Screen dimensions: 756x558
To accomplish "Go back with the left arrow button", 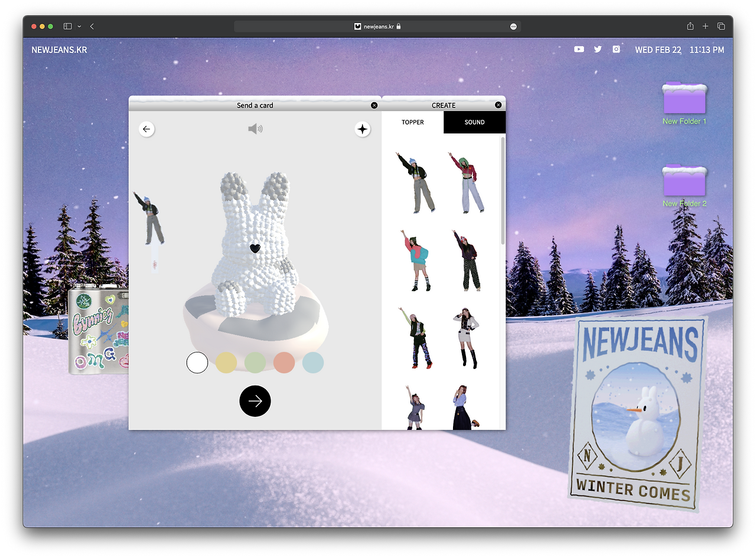I will coord(146,129).
